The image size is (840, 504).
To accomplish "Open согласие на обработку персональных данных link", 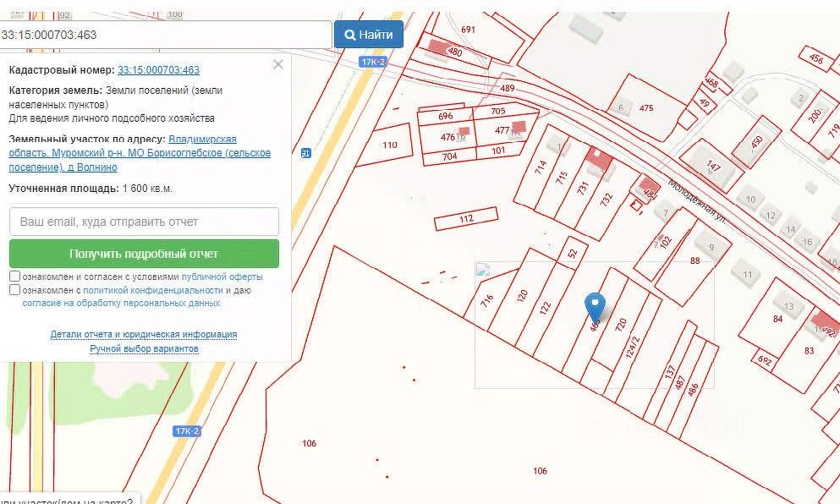I will (121, 303).
